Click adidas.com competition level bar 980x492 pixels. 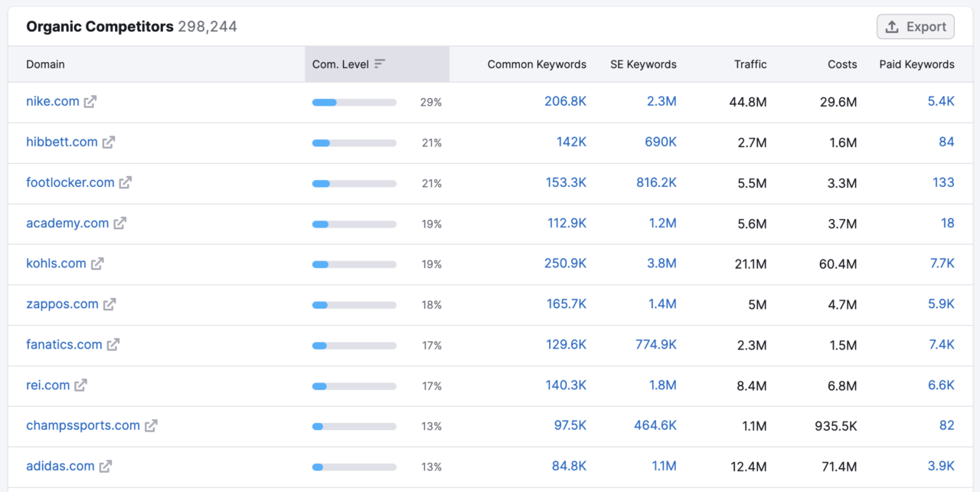[x=354, y=467]
